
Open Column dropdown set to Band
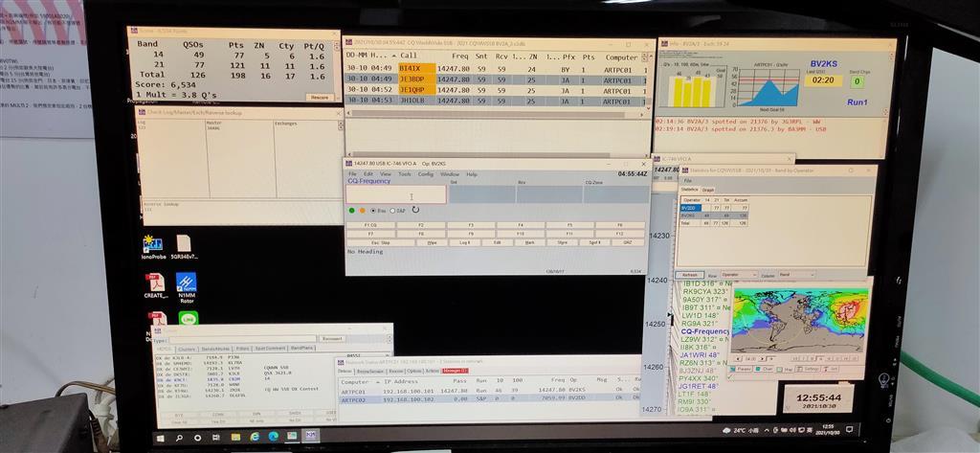tap(796, 275)
